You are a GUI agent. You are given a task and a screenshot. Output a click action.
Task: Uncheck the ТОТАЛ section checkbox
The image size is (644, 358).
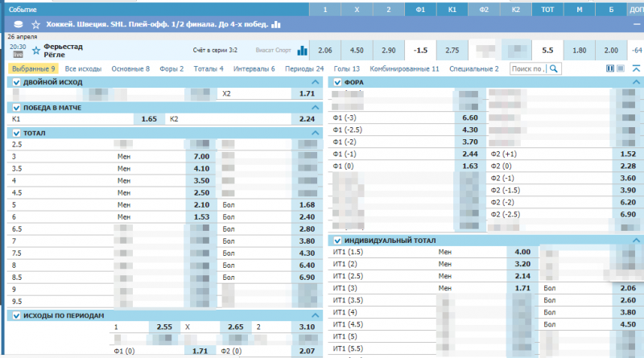click(x=16, y=133)
